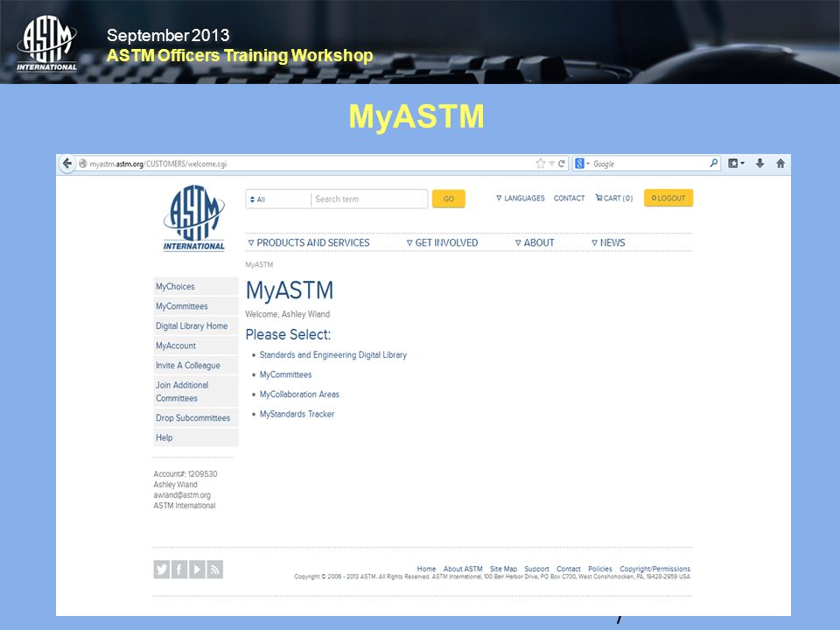Open Standards and Engineering Digital Library link
Image resolution: width=840 pixels, height=630 pixels.
pyautogui.click(x=332, y=354)
